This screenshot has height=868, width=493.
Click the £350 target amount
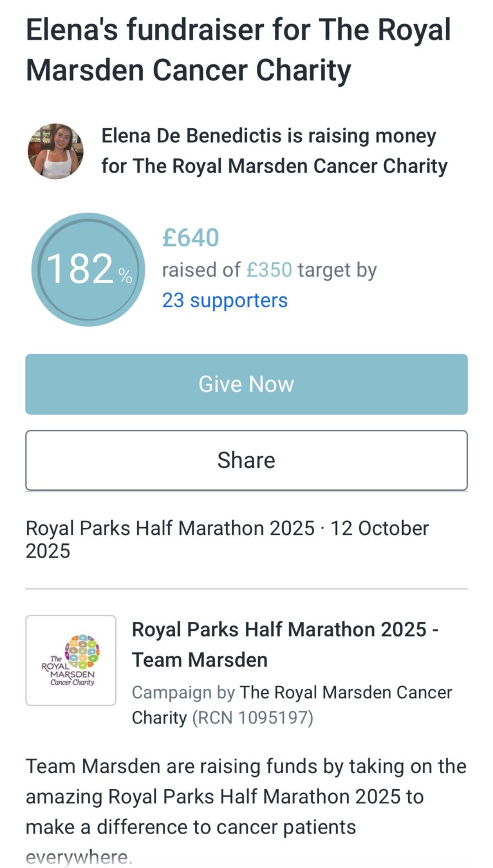tap(269, 270)
